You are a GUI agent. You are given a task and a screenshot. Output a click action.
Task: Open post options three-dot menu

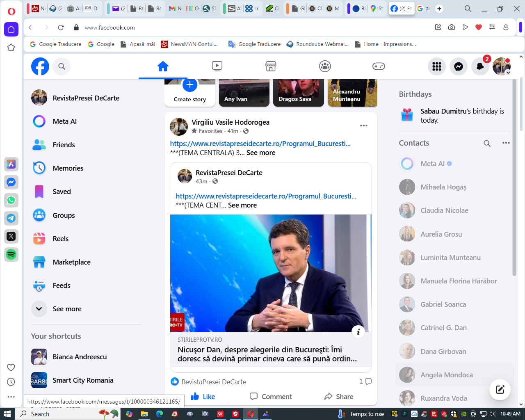[363, 126]
